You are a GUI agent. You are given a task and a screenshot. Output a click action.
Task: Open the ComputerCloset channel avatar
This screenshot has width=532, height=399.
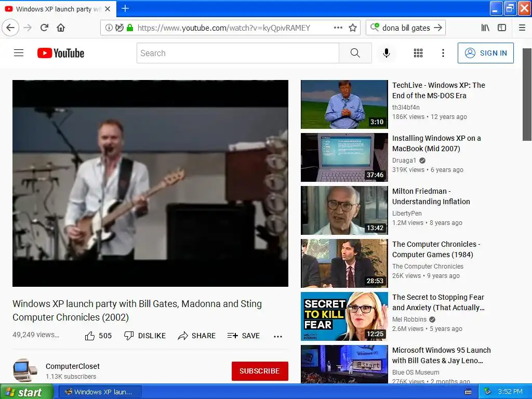coord(25,370)
